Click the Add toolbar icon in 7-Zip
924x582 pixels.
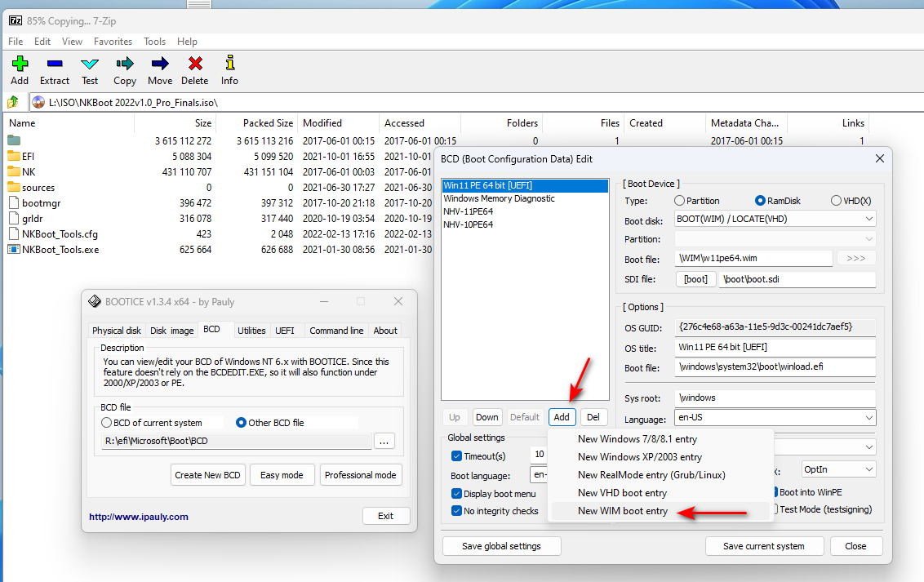coord(20,64)
